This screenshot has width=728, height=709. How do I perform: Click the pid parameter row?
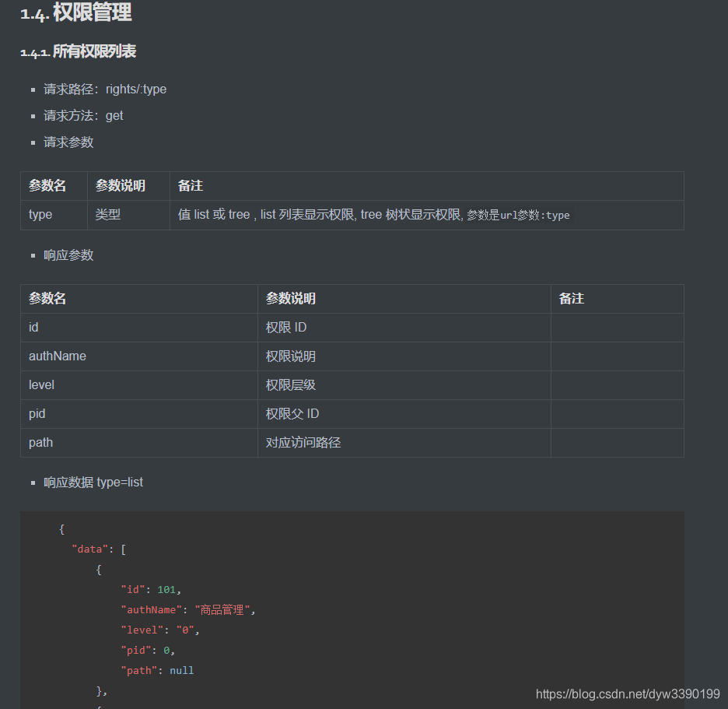tap(37, 413)
